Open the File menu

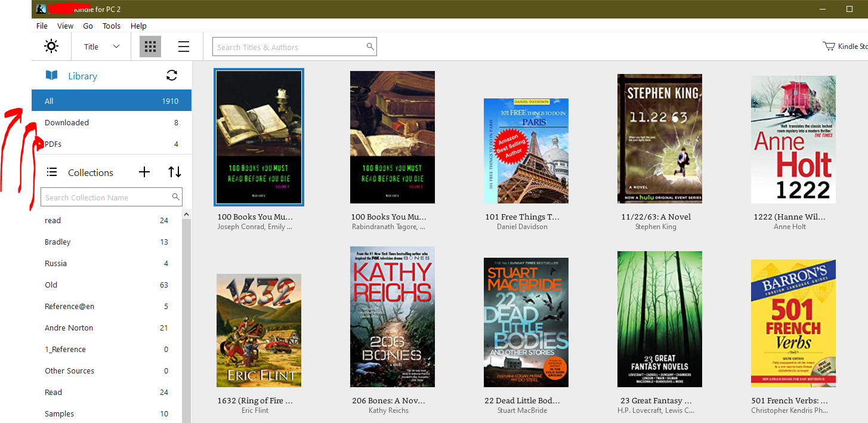coord(41,26)
